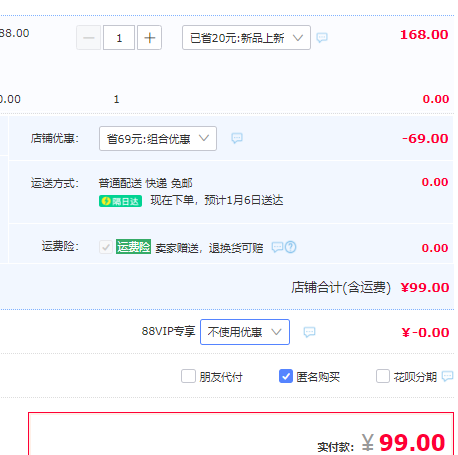Click the minus quantity button

(89, 38)
